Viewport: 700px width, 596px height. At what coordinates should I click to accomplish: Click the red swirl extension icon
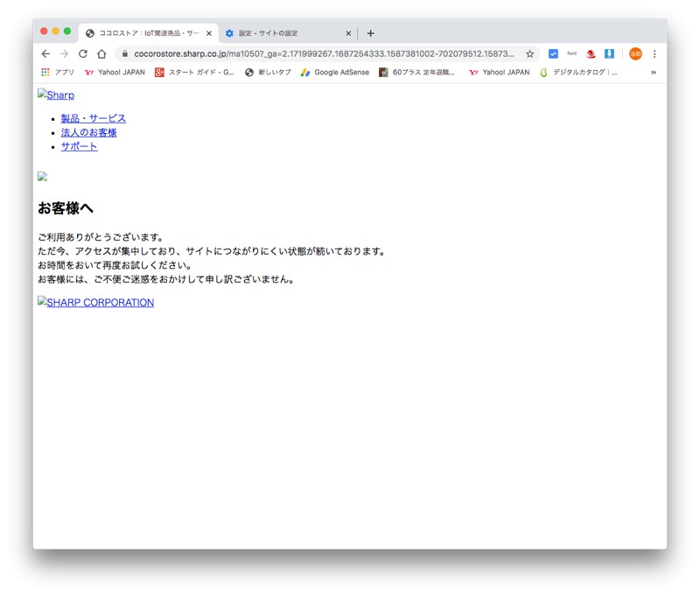tap(591, 53)
